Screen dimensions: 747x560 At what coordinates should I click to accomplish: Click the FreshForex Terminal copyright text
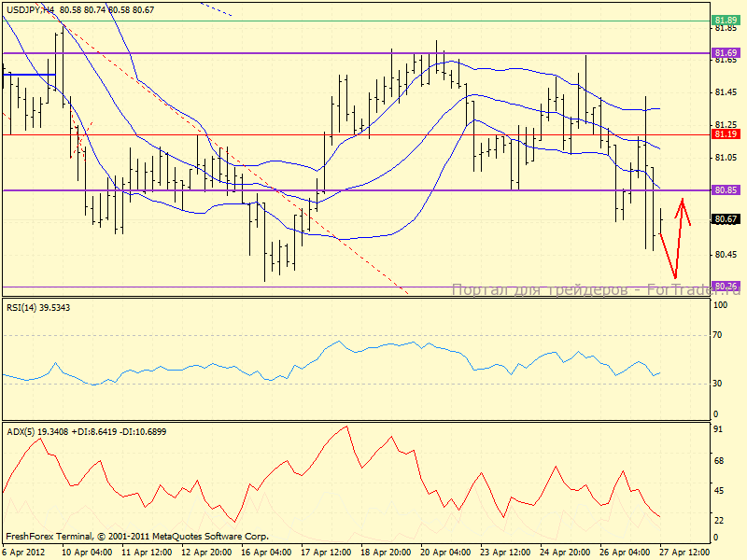pos(137,537)
